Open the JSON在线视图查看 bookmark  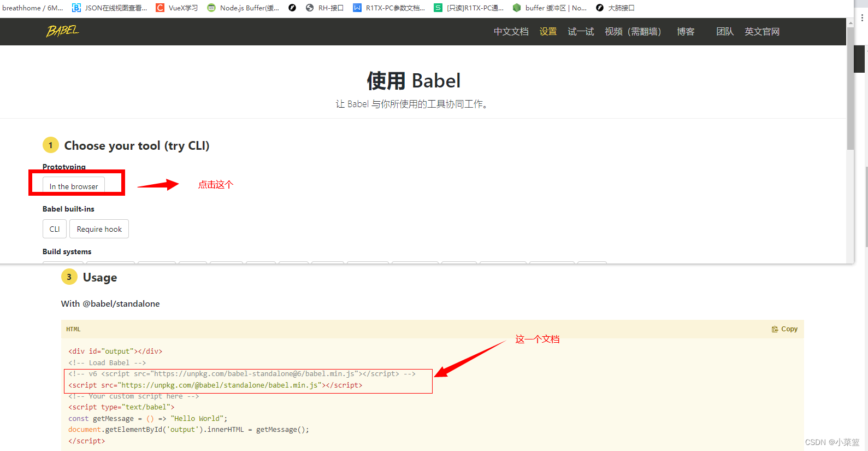(x=110, y=8)
